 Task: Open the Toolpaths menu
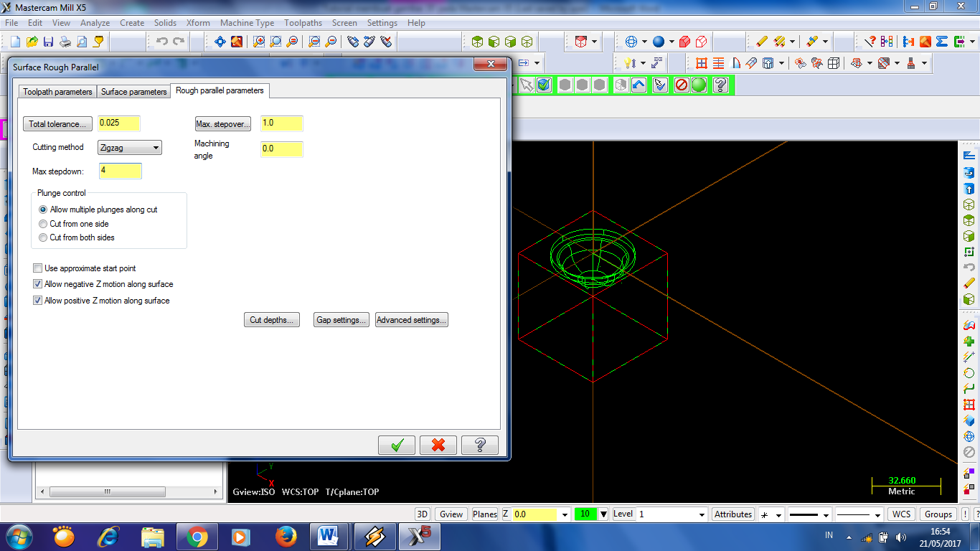303,23
